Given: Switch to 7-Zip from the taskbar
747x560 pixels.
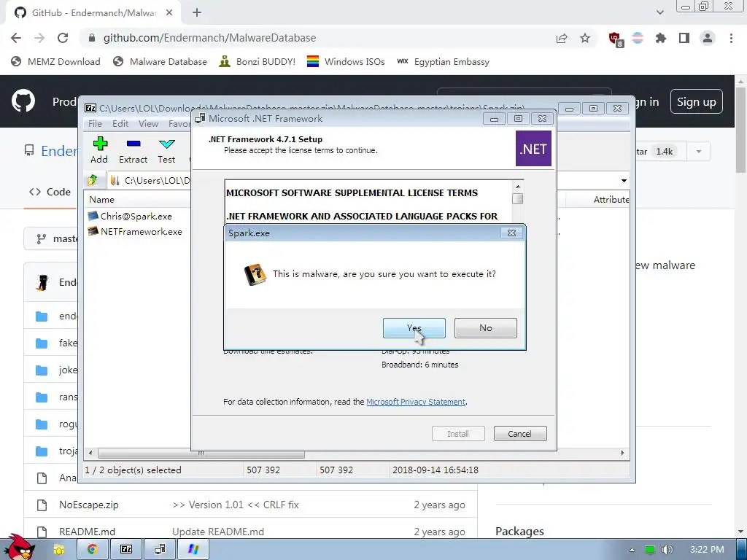Looking at the screenshot, I should pyautogui.click(x=126, y=549).
